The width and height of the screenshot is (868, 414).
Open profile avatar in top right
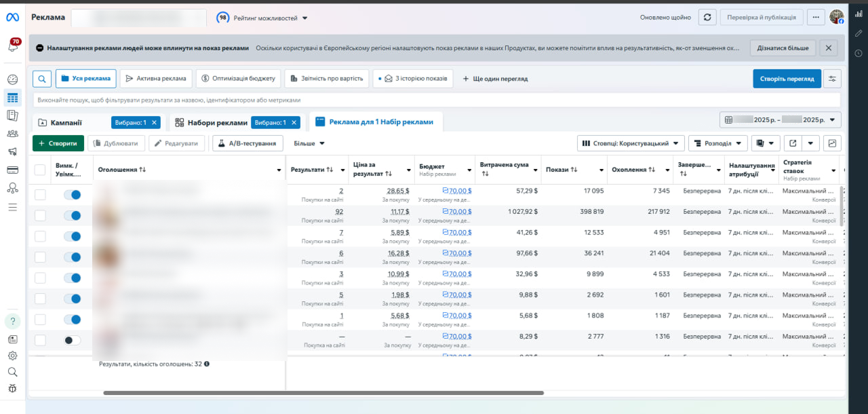837,18
